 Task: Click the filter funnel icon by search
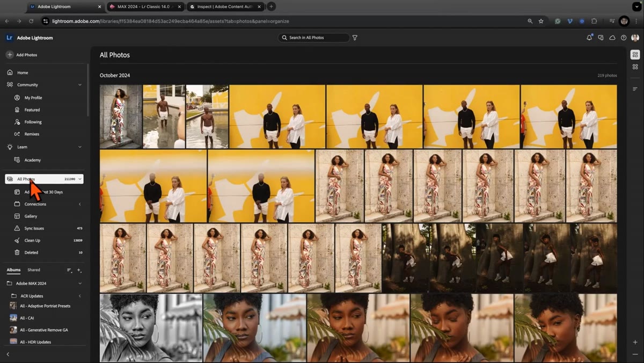click(355, 38)
